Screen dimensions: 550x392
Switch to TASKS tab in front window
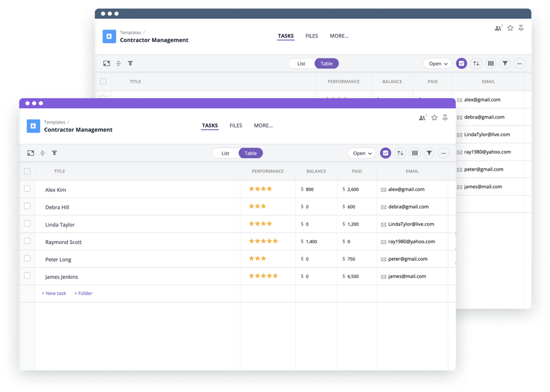(x=210, y=126)
